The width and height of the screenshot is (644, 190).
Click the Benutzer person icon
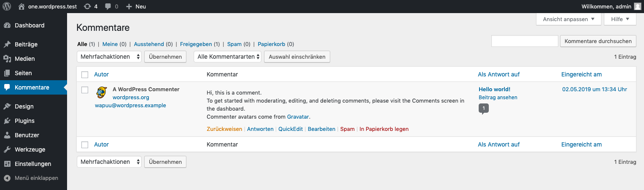tap(7, 135)
